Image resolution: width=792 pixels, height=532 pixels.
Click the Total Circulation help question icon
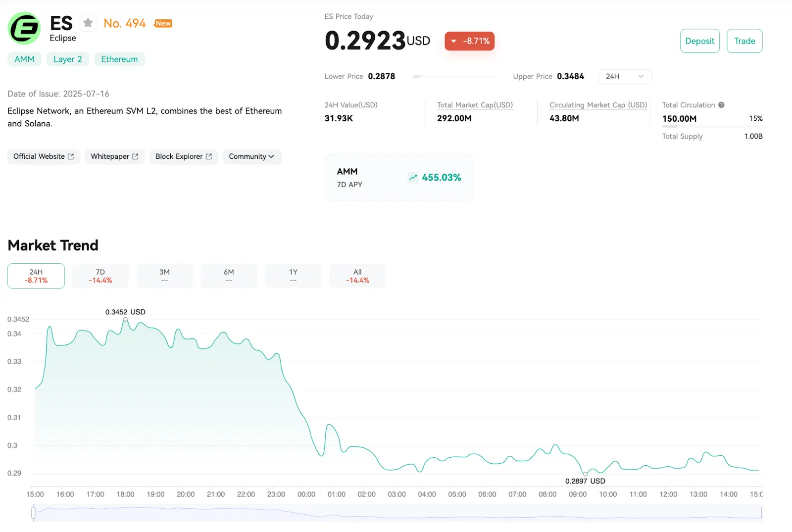click(x=721, y=105)
